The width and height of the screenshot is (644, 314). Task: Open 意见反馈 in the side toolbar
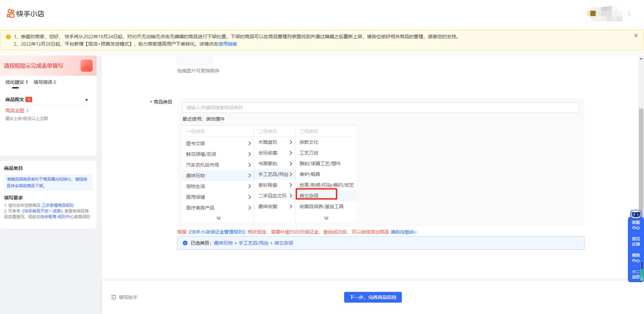(636, 241)
